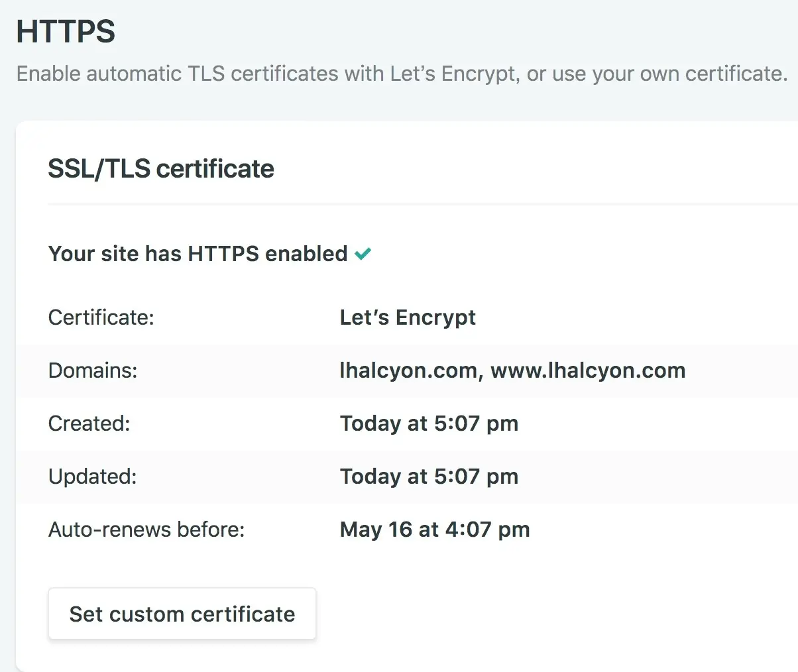This screenshot has height=672, width=798.
Task: Click the bold Let's Encrypt certificate value
Action: pos(408,317)
